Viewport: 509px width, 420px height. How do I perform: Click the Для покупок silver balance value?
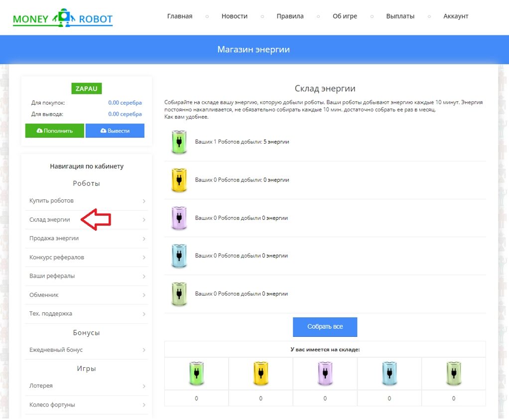coord(125,103)
